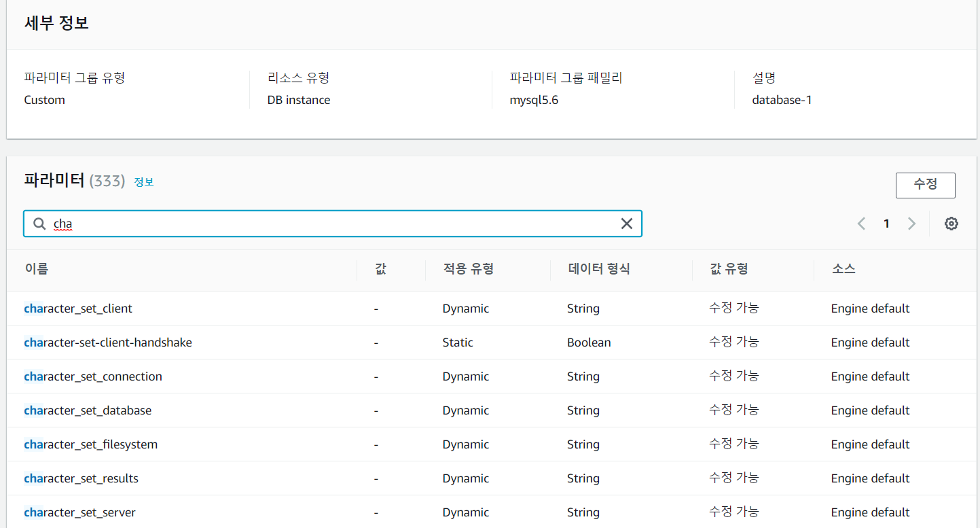Image resolution: width=980 pixels, height=528 pixels.
Task: Clear the search field with X icon
Action: 627,224
